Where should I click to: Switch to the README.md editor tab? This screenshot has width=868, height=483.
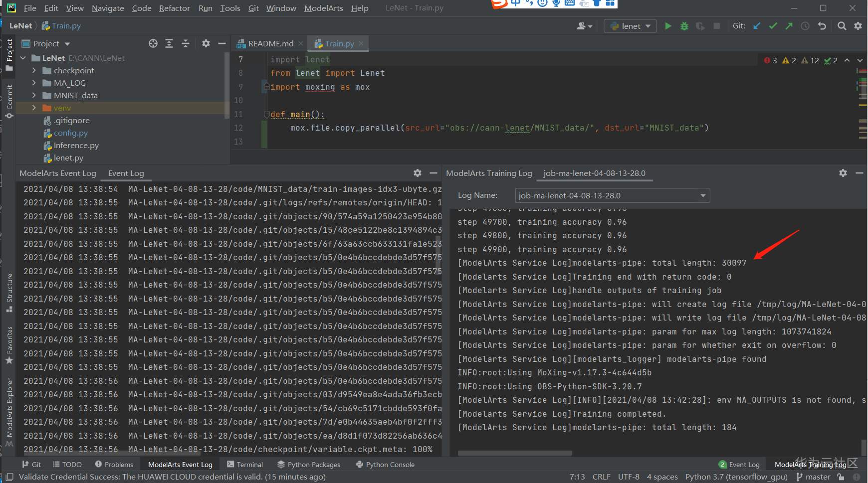coord(270,44)
